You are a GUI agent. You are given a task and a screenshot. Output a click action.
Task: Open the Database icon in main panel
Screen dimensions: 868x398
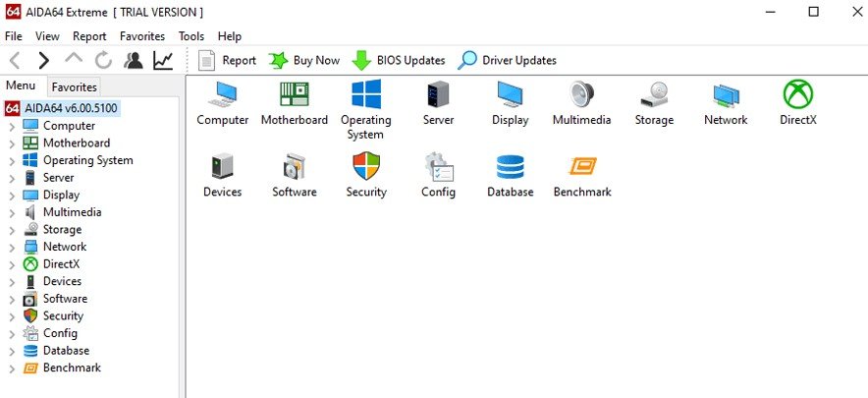point(510,168)
